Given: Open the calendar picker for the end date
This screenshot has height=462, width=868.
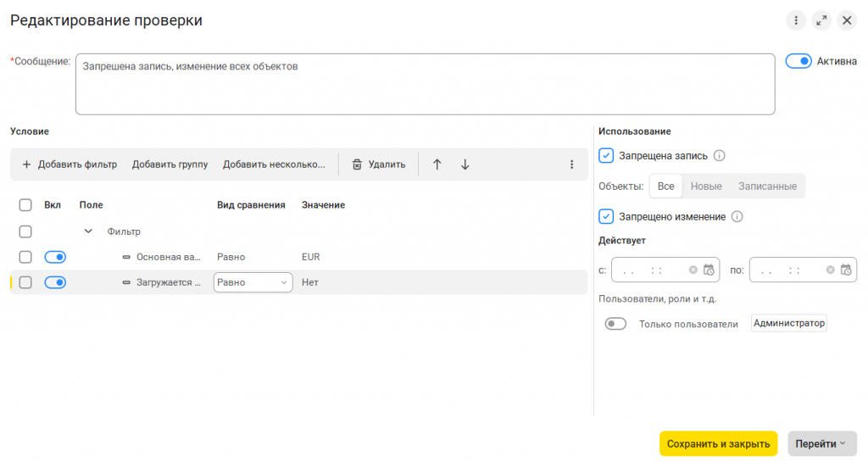Looking at the screenshot, I should (x=845, y=270).
